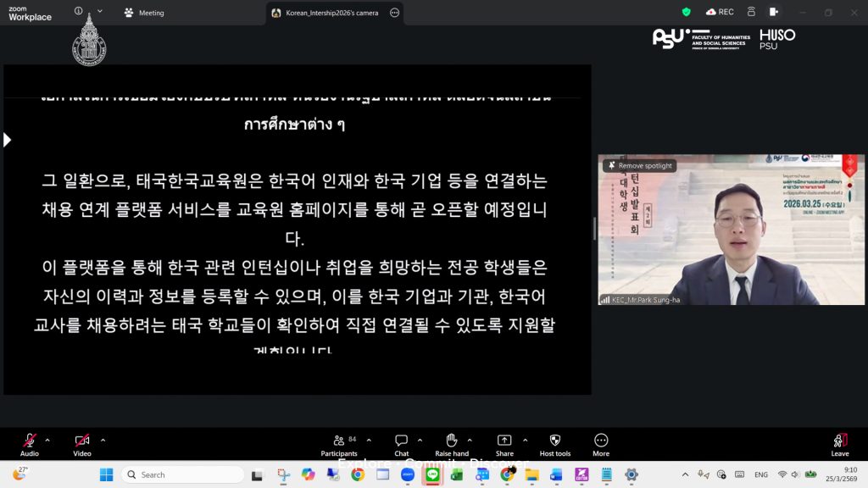Turn on the camera with the Video button
The width and height of the screenshot is (868, 488).
click(82, 441)
